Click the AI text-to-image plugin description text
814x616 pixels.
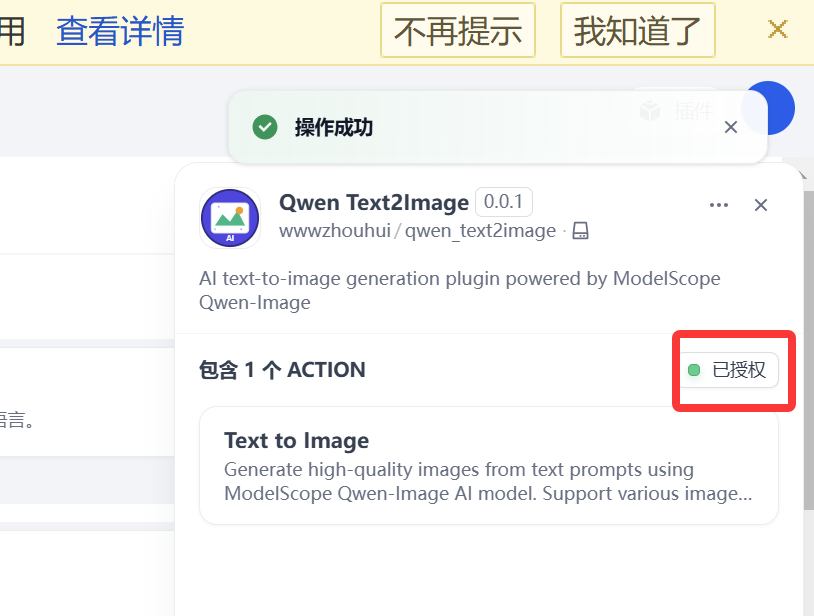coord(459,291)
